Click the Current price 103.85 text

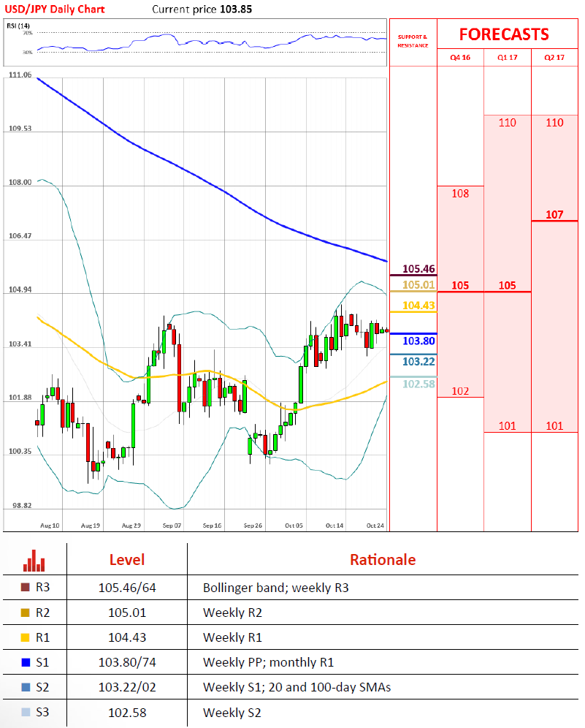[202, 10]
